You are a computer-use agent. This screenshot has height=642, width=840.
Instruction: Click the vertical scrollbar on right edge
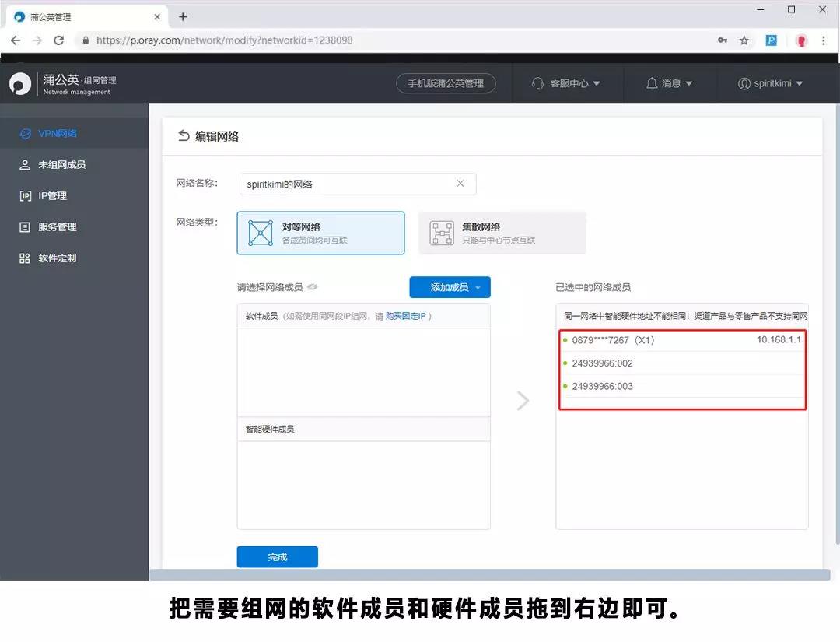pos(838,325)
